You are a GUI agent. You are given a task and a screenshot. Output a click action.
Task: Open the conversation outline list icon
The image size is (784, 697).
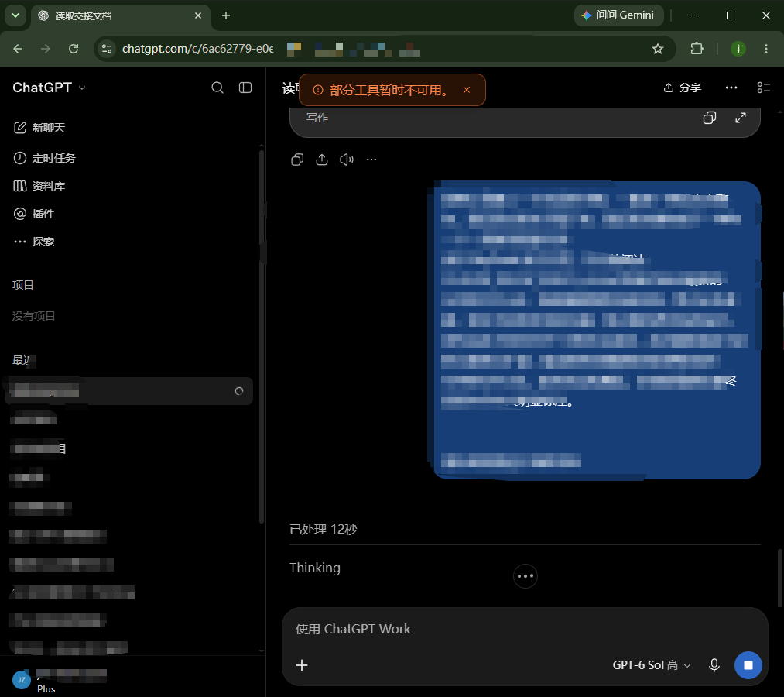(764, 88)
